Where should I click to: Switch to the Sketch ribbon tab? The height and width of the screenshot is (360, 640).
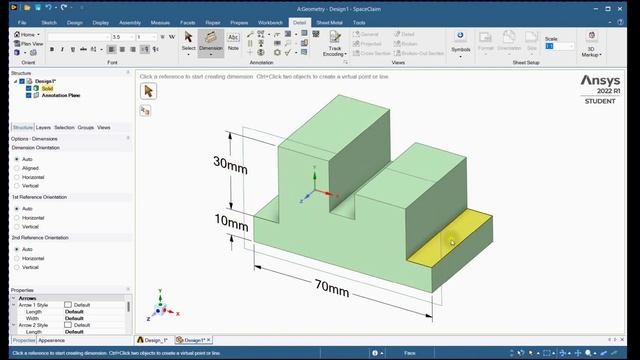pyautogui.click(x=49, y=22)
